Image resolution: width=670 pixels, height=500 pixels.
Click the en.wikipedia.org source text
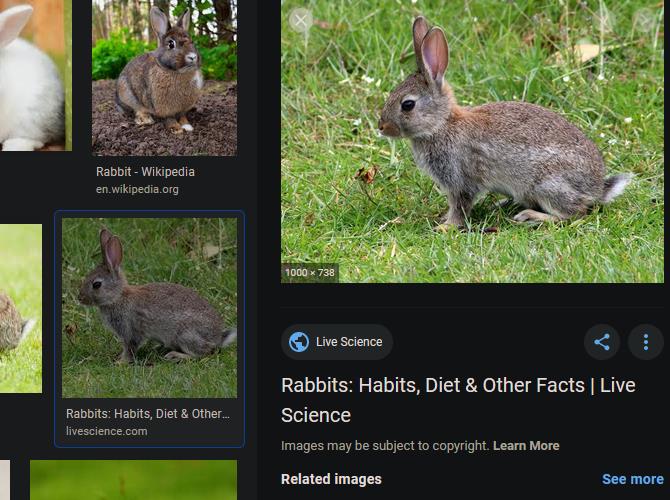pos(137,189)
